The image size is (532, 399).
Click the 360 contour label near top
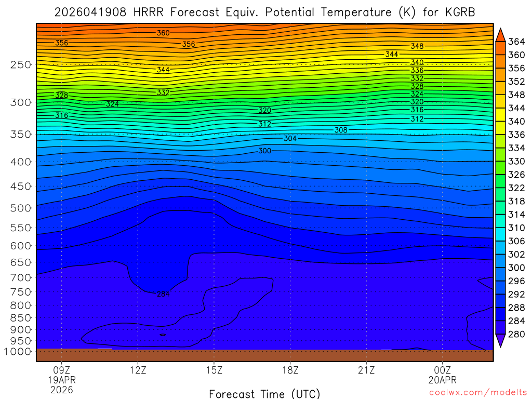click(163, 33)
